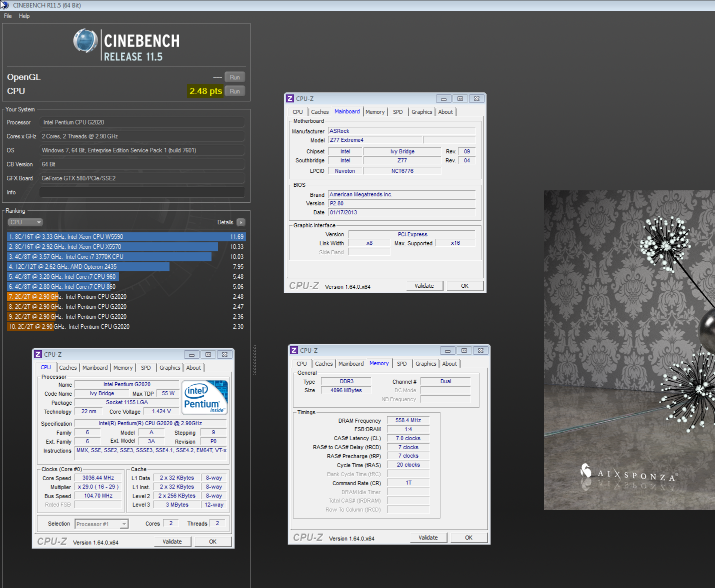Screen dimensions: 715x588
Task: Click the 2.48 pts CPU score
Action: [x=205, y=91]
